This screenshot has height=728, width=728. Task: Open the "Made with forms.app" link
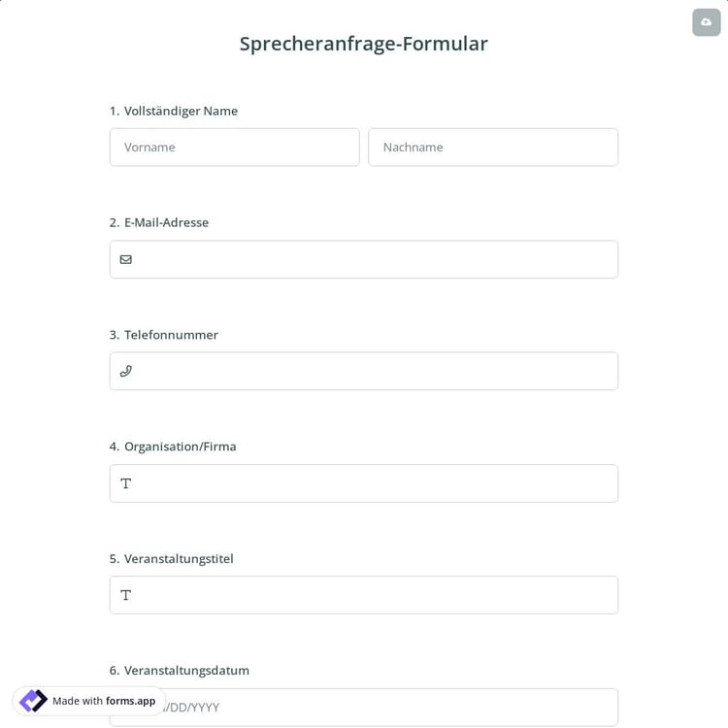click(x=103, y=701)
